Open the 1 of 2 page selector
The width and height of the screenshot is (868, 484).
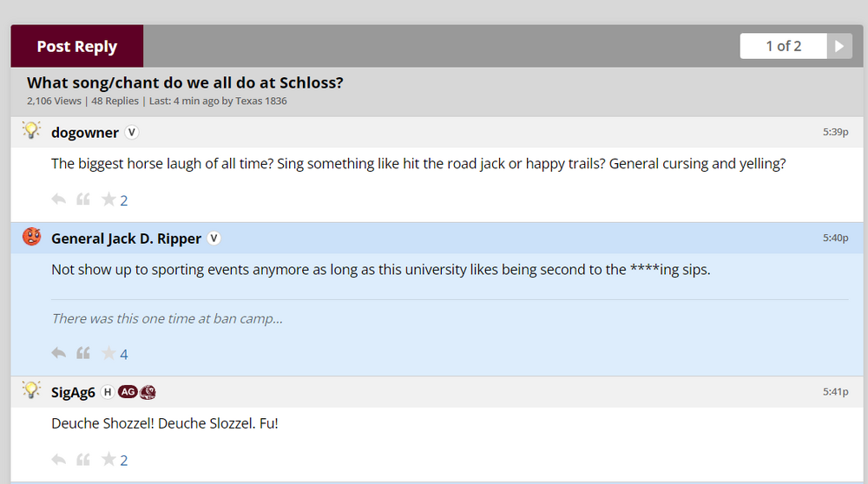[x=783, y=46]
